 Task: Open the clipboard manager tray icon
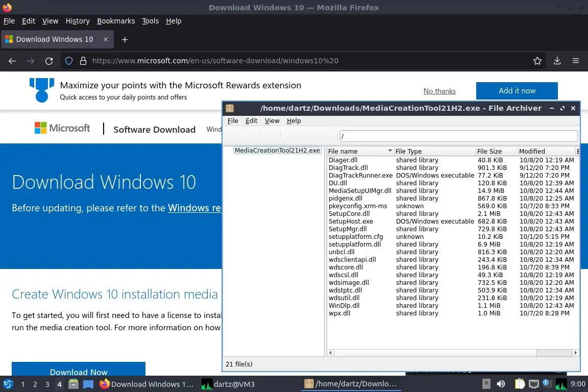click(520, 384)
